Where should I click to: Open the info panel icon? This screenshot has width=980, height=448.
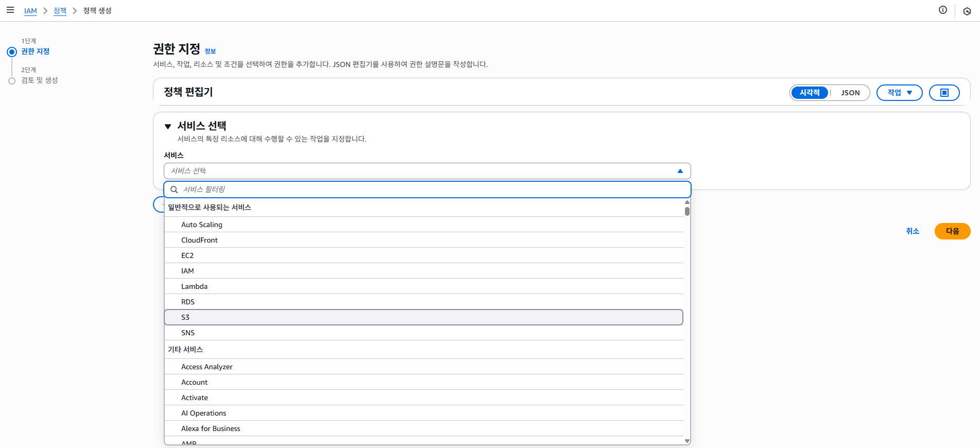coord(943,10)
